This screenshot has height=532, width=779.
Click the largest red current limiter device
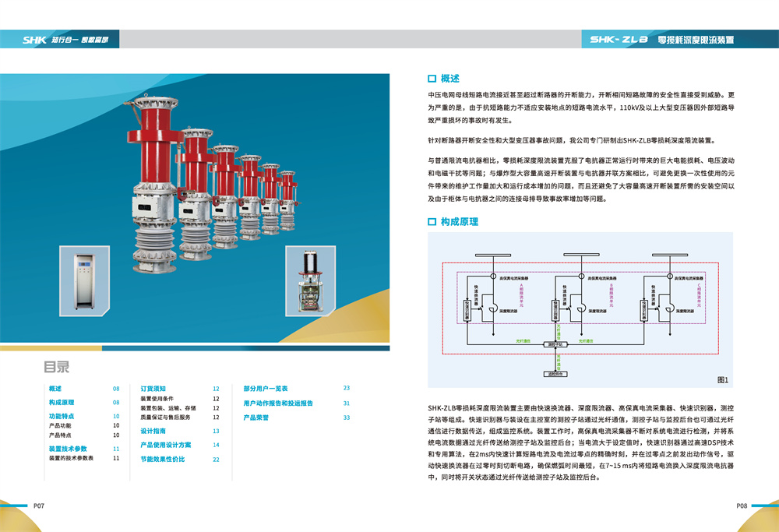point(155,184)
